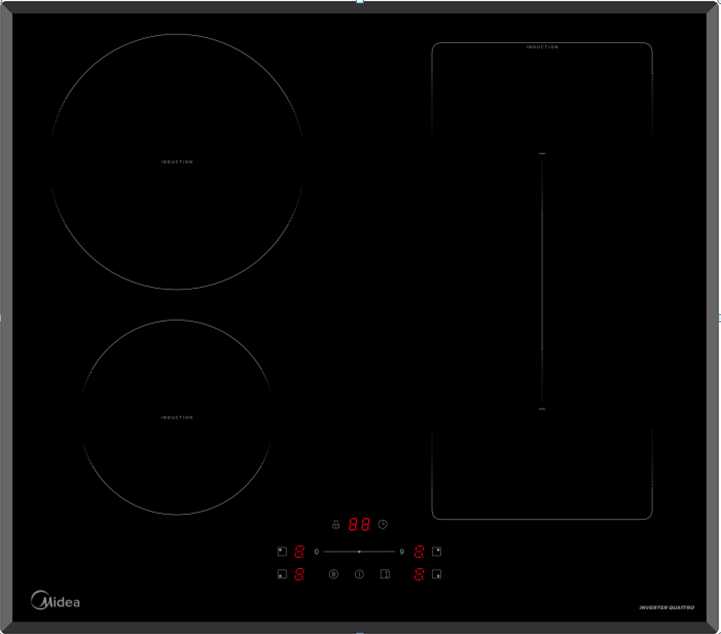This screenshot has width=721, height=634.
Task: Tap the pause icon left of power
Action: [333, 574]
